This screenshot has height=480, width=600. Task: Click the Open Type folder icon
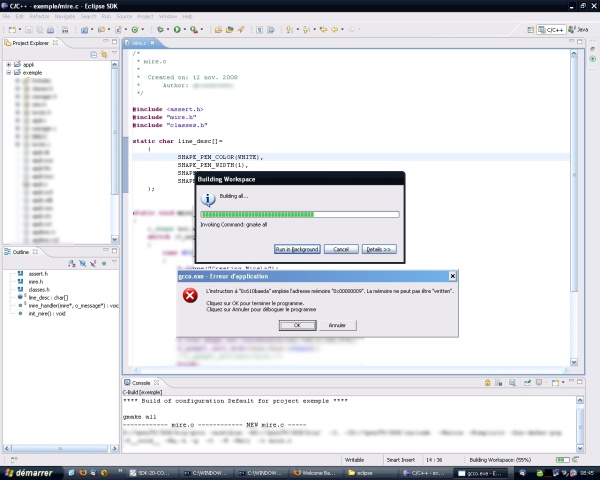[218, 29]
